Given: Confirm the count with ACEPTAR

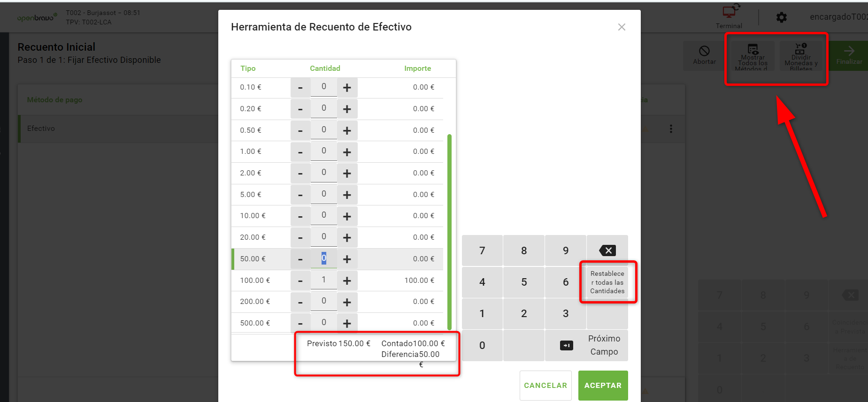Looking at the screenshot, I should [603, 386].
